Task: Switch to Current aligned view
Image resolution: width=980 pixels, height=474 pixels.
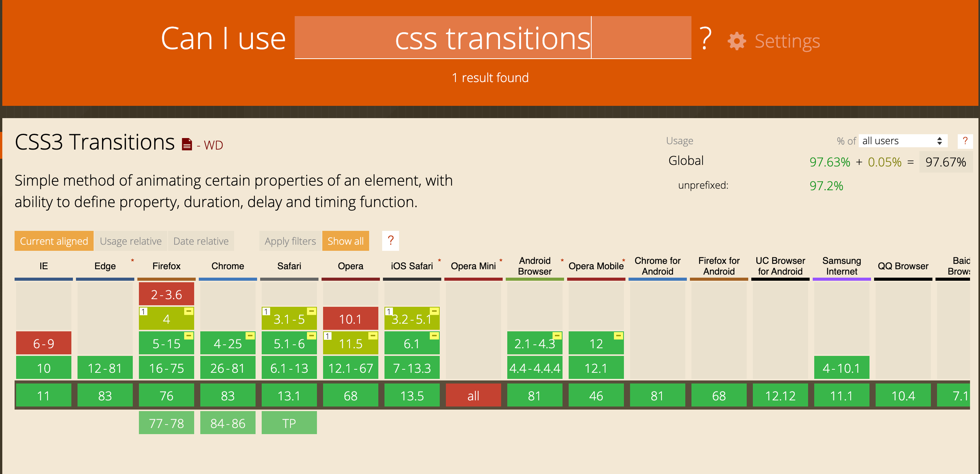Action: [54, 241]
